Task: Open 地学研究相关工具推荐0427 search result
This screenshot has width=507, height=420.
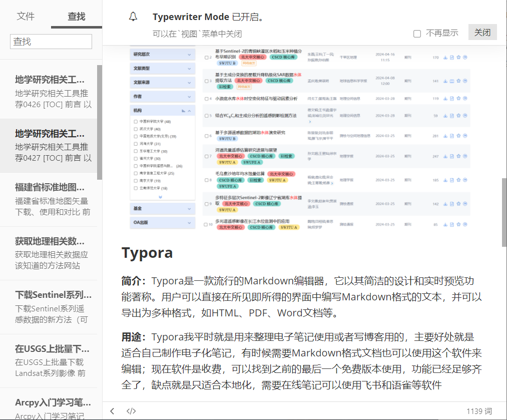Action: coord(49,146)
